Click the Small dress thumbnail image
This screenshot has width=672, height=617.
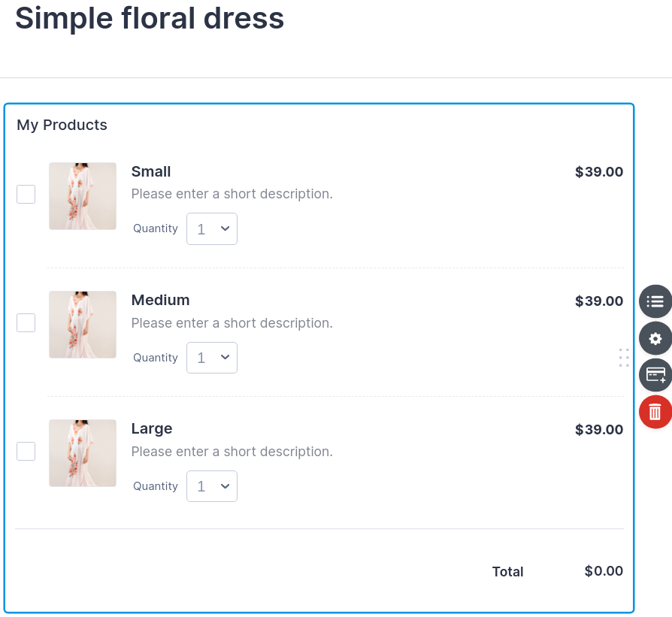click(x=83, y=196)
